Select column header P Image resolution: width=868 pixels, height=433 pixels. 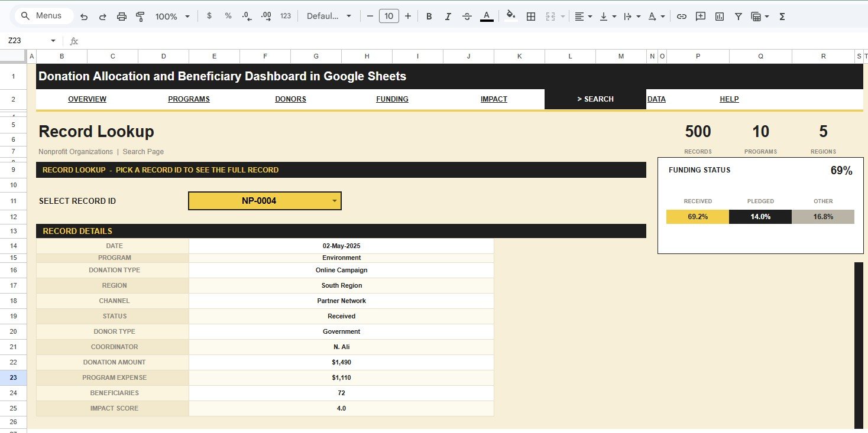[x=698, y=56]
